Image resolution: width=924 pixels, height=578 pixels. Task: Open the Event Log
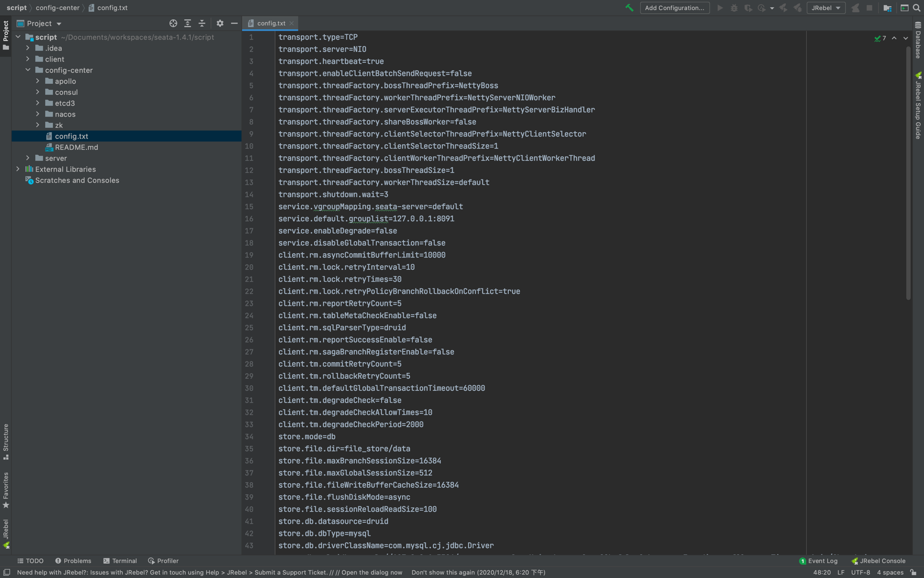point(818,561)
